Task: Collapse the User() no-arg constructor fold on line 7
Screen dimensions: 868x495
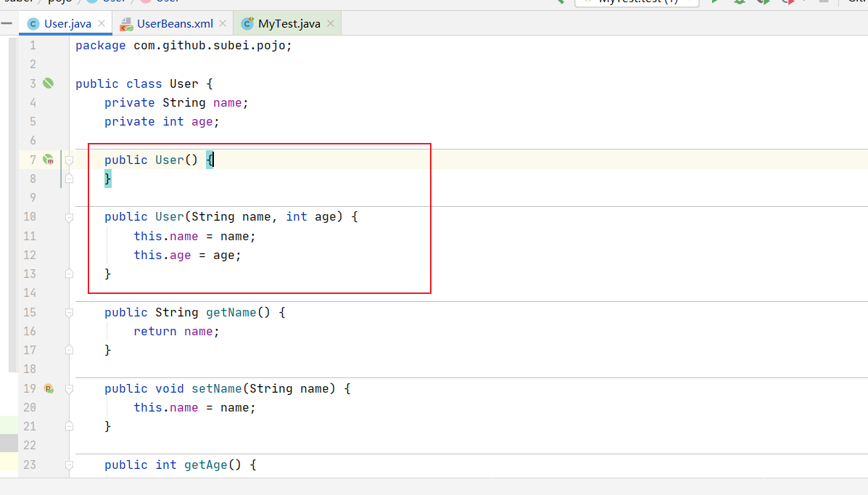Action: (x=70, y=160)
